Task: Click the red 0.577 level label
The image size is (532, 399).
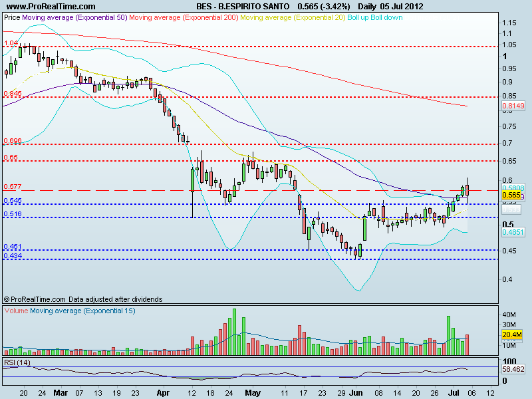Action: tap(13, 187)
